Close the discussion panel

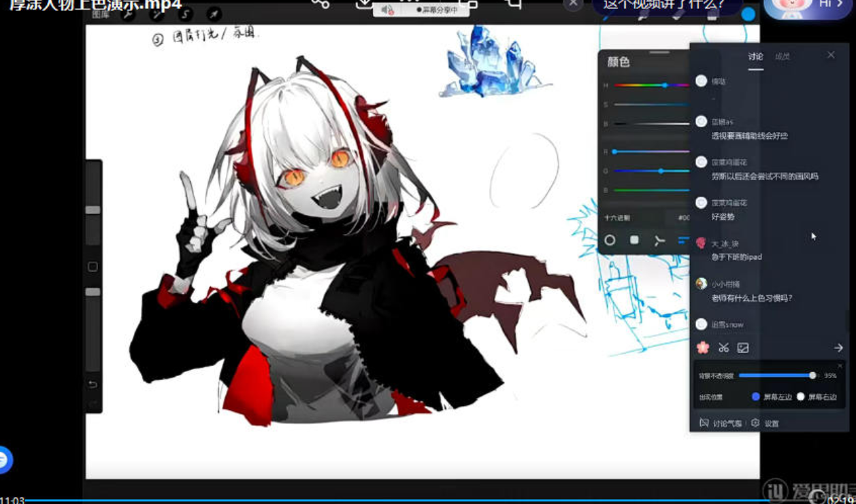point(831,55)
